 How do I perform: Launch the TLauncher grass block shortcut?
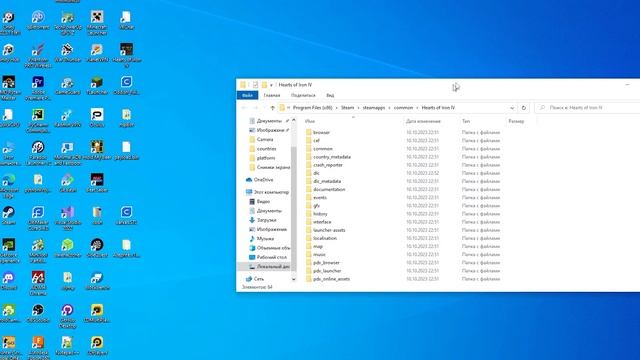click(97, 85)
